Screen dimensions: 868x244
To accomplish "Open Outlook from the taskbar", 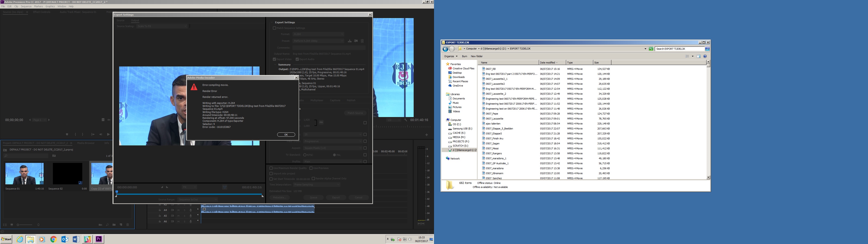I will pyautogui.click(x=65, y=239).
